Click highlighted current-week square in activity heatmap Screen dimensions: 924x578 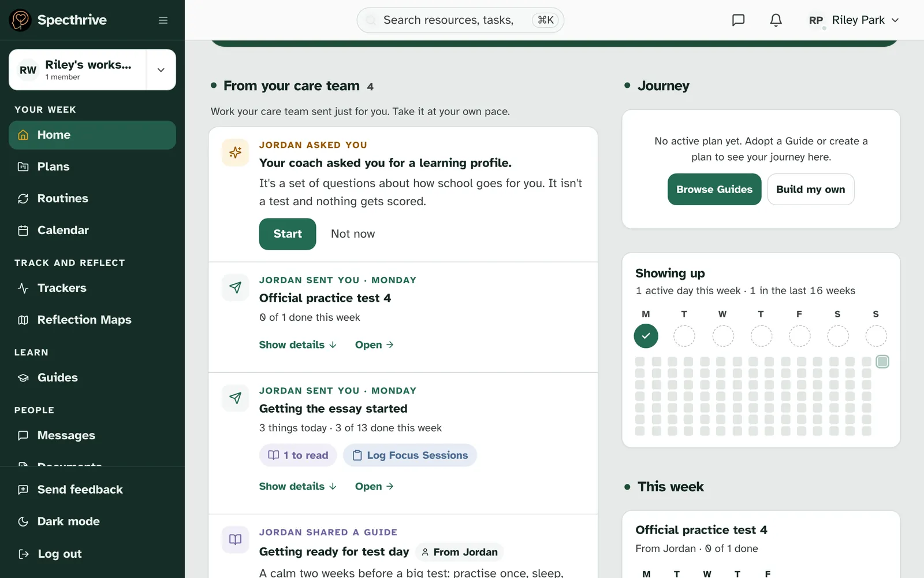click(882, 362)
